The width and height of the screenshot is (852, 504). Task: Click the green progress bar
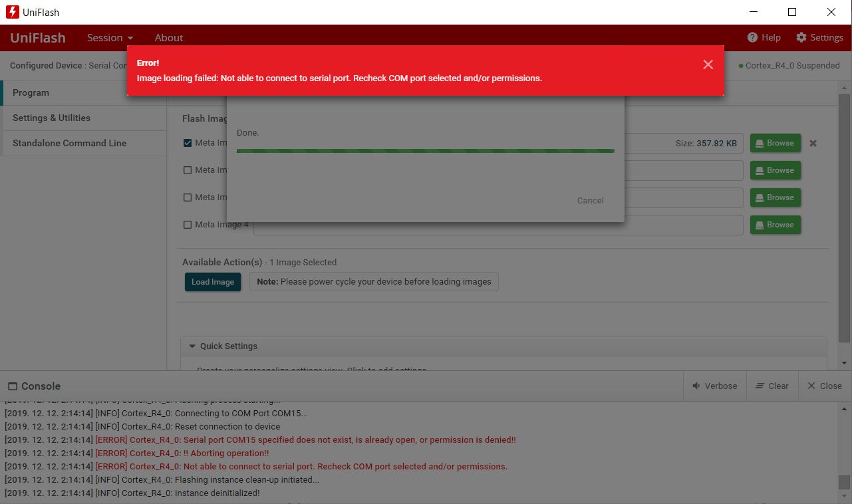(x=425, y=151)
